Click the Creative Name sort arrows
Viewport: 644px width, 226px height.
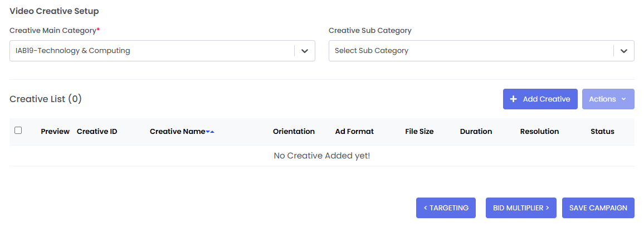(210, 132)
